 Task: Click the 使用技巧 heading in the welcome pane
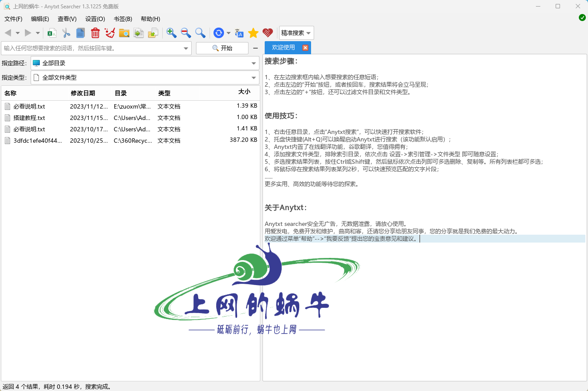point(281,116)
